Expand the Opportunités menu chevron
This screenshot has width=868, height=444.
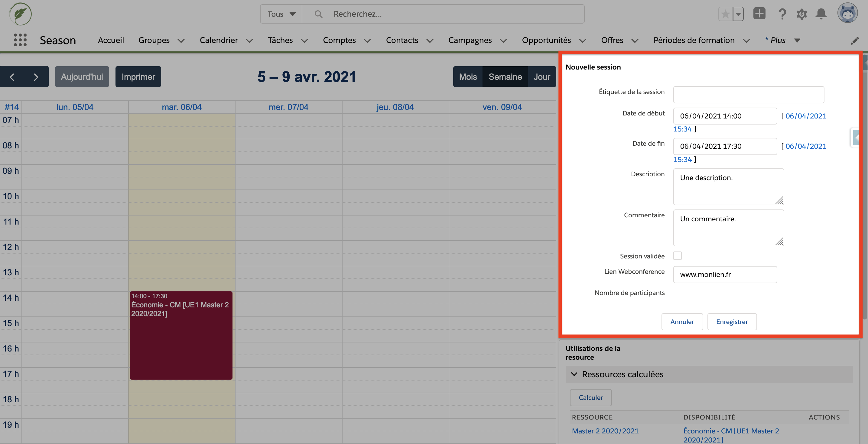[583, 41]
